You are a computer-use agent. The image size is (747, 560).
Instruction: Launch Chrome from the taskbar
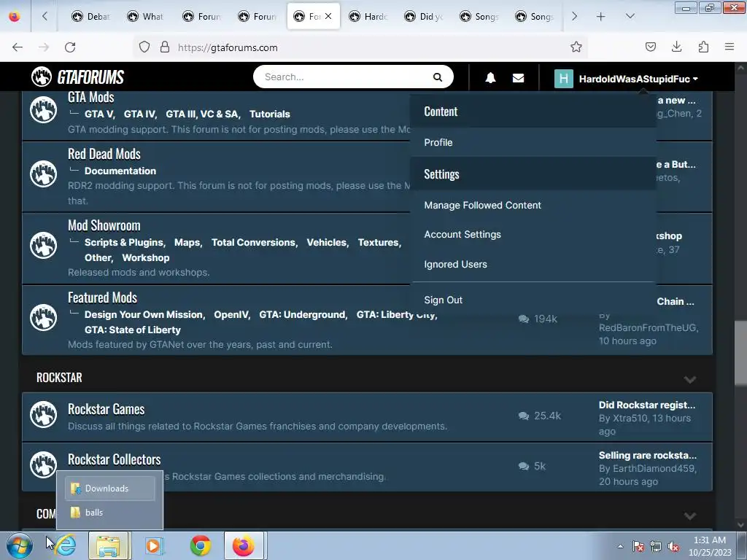201,545
